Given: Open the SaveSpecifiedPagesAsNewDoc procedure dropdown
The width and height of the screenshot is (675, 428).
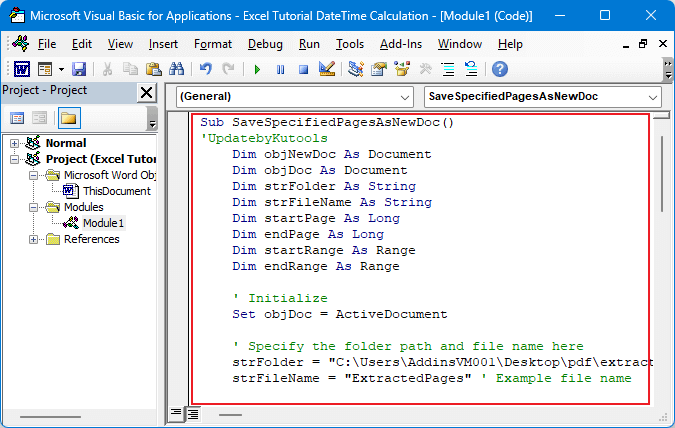Looking at the screenshot, I should [652, 97].
